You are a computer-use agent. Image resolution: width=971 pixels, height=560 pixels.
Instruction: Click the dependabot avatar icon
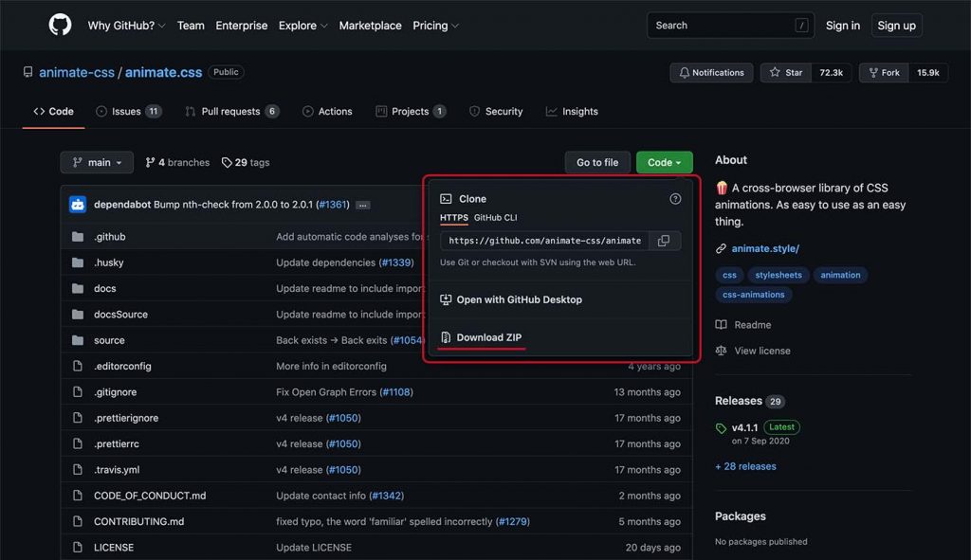tap(78, 205)
